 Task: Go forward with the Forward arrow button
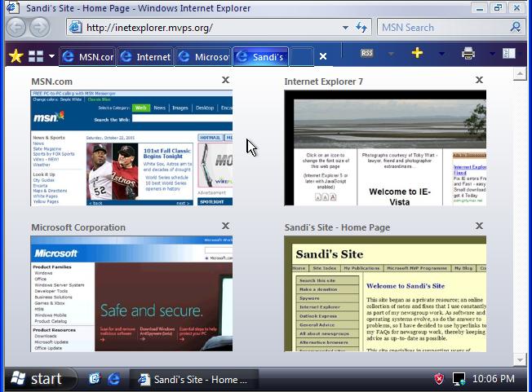click(x=39, y=28)
